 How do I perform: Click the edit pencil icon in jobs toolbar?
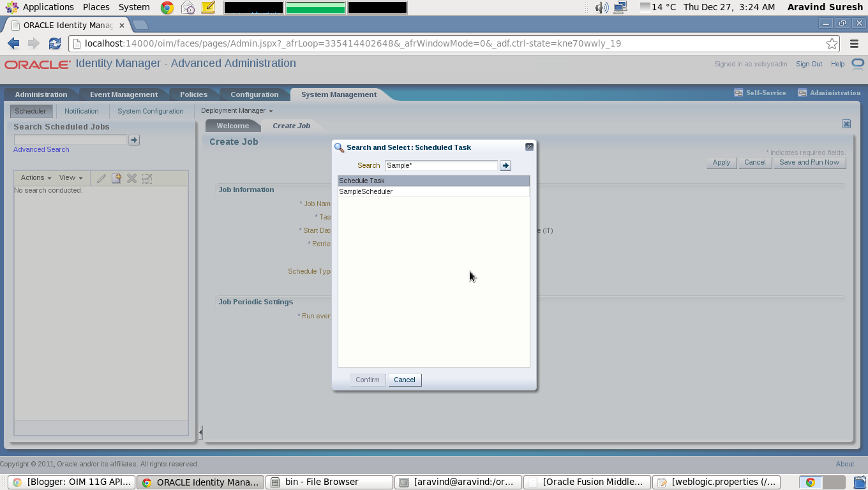[x=101, y=179]
